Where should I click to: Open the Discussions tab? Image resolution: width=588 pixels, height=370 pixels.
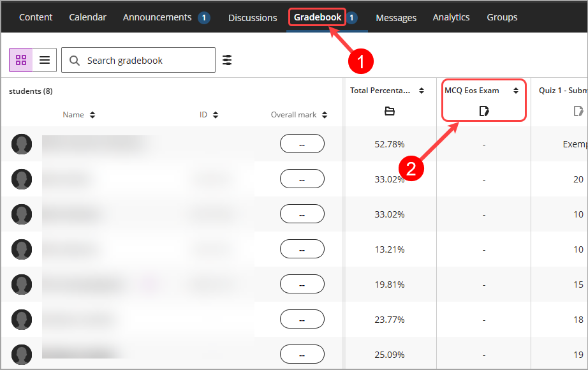pos(253,18)
